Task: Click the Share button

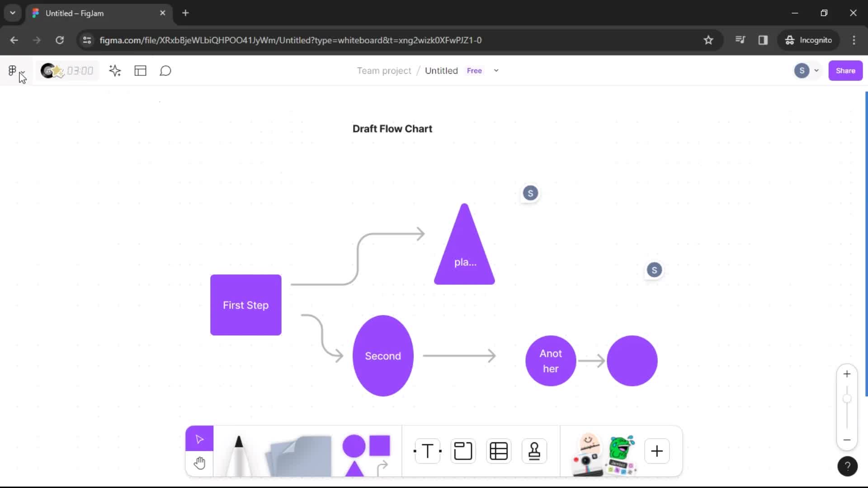Action: (x=845, y=70)
